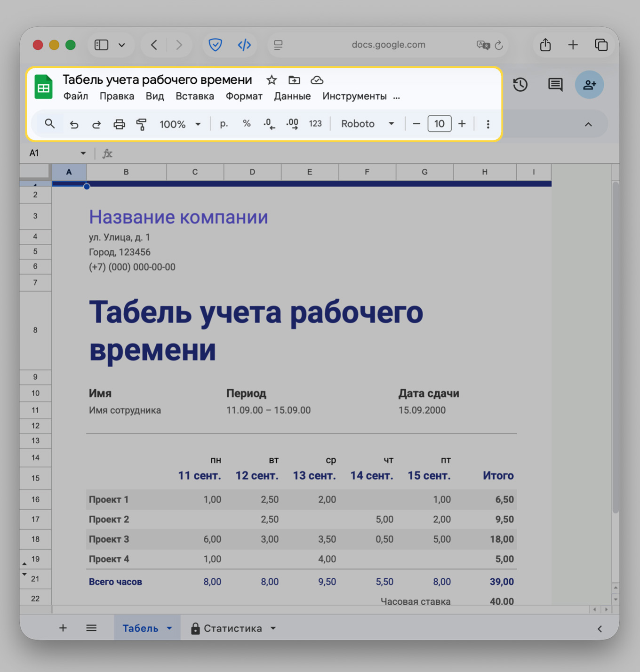Open the zoom level dropdown

click(x=198, y=124)
